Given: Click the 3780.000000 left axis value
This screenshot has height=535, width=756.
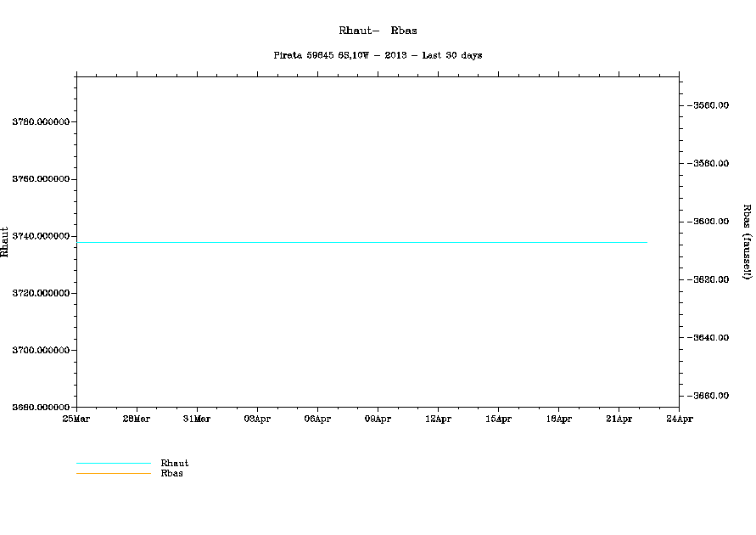Looking at the screenshot, I should tap(41, 122).
